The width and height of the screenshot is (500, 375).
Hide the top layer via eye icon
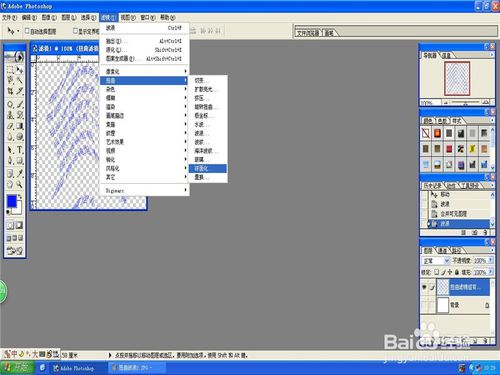tap(424, 287)
